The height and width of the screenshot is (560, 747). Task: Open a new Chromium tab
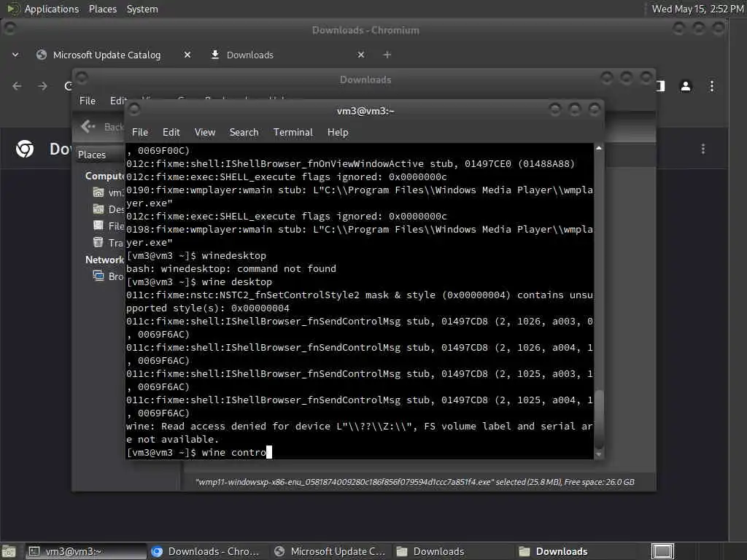click(x=387, y=55)
